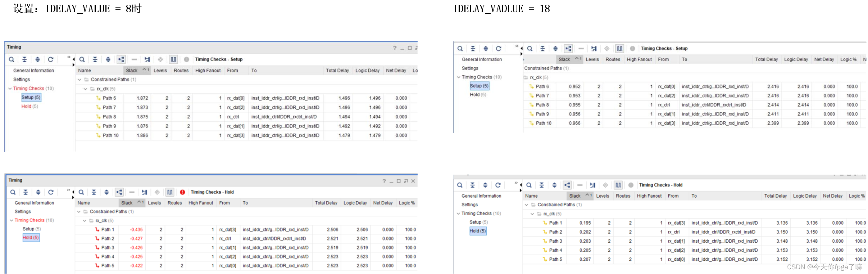Click left collapse arrow beside top-right Setup table toolbar
The width and height of the screenshot is (868, 274).
521,48
